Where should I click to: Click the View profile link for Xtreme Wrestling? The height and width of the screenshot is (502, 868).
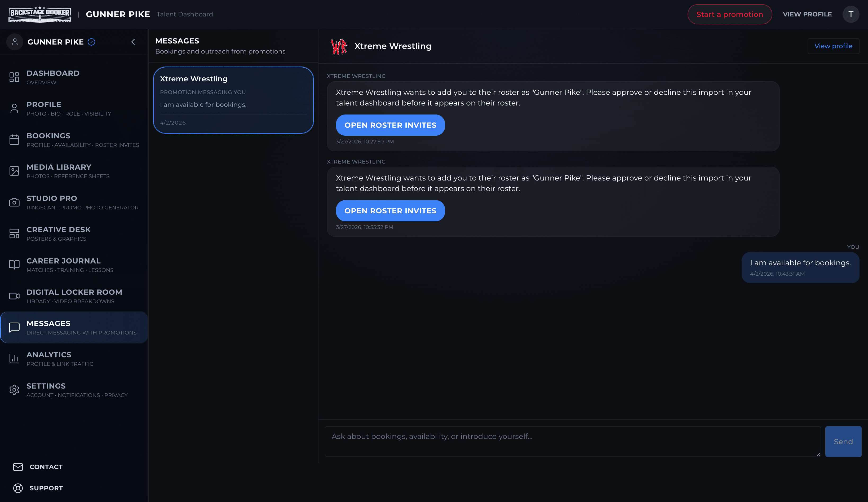pyautogui.click(x=833, y=46)
